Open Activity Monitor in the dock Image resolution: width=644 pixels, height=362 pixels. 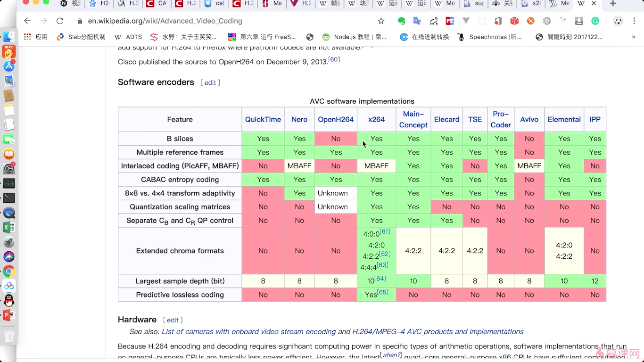(x=9, y=183)
